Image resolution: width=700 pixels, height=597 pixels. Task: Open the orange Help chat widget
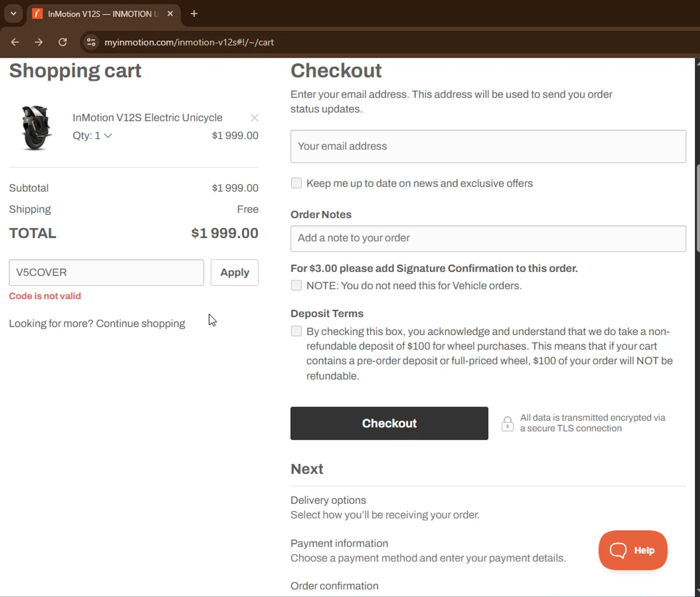click(x=633, y=550)
